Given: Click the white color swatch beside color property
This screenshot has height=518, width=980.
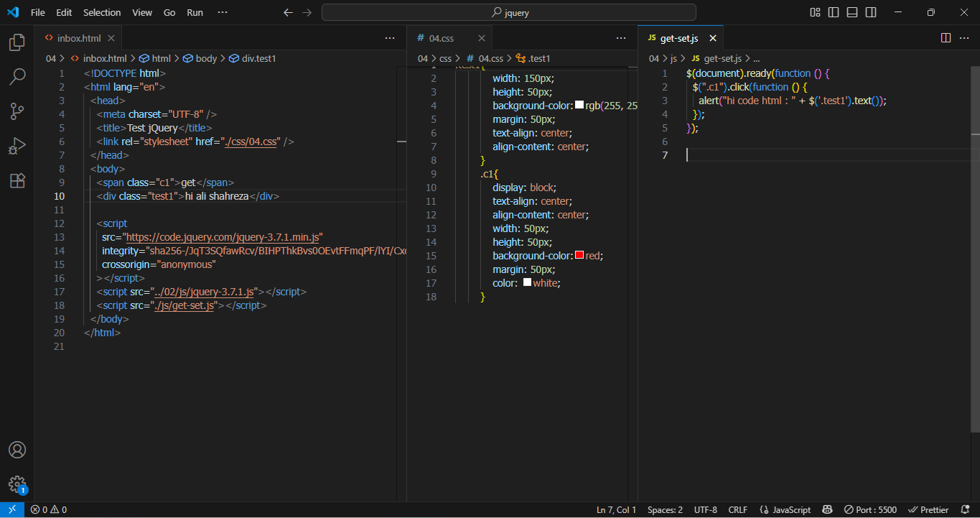Looking at the screenshot, I should [x=527, y=282].
